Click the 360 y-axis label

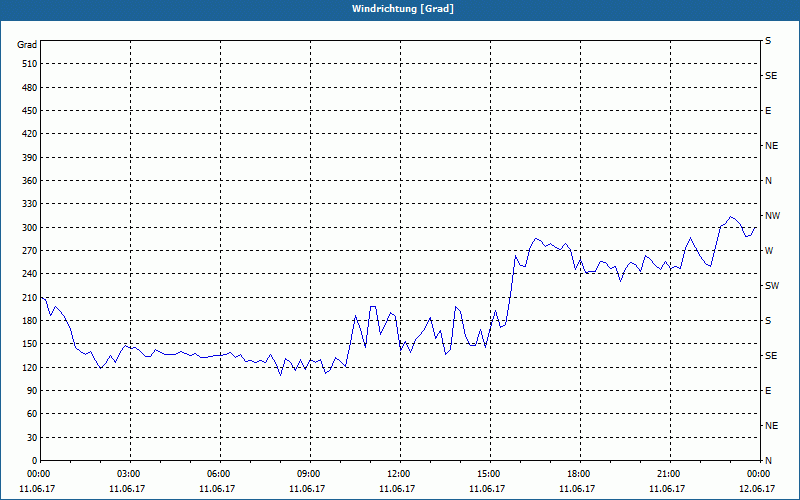[x=30, y=181]
